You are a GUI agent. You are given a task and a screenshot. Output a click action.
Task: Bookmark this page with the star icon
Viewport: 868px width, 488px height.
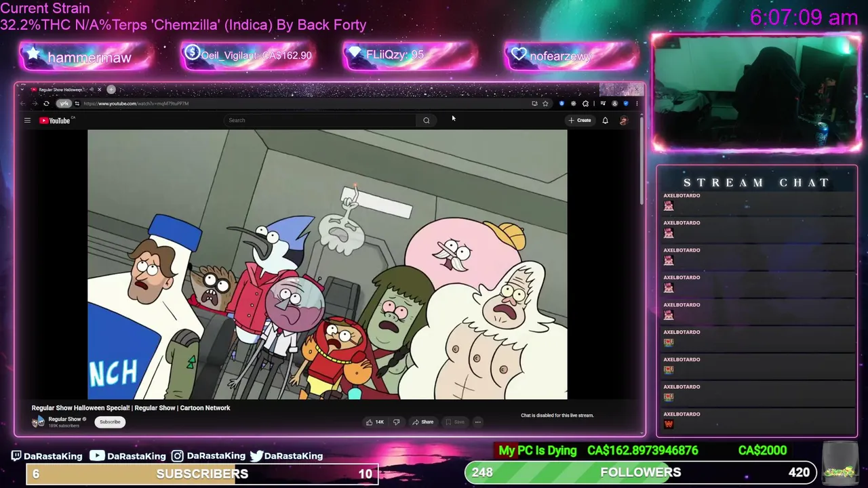coord(545,104)
